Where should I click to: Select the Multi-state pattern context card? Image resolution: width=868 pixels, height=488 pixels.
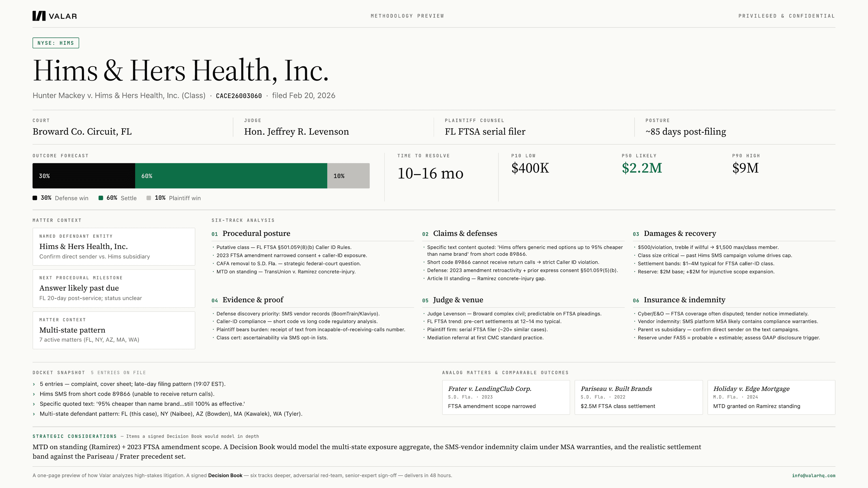[x=114, y=330]
